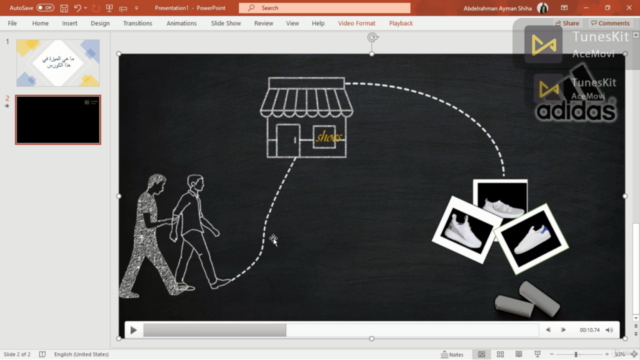Switch to the Video Format tab

pos(356,23)
